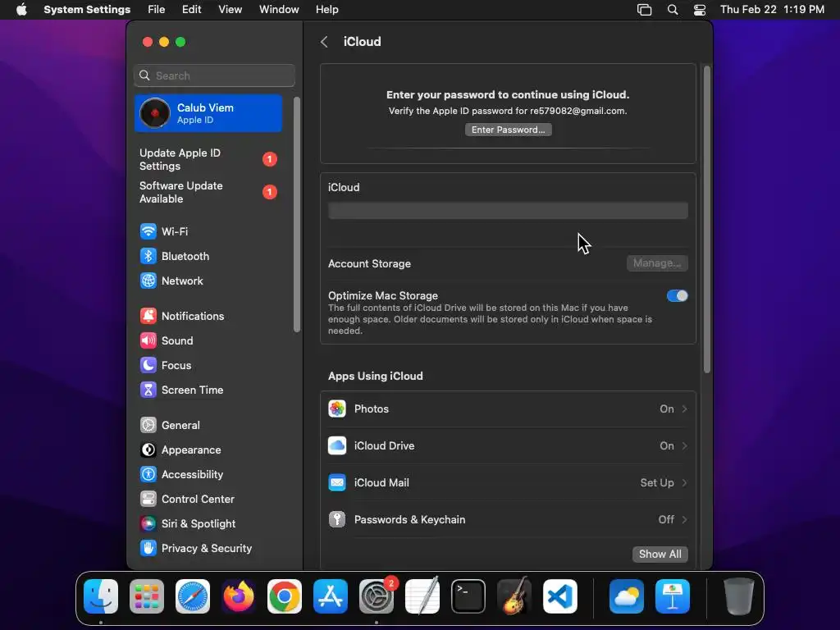Click the sidebar scrollbar
The image size is (840, 630).
pos(297,214)
